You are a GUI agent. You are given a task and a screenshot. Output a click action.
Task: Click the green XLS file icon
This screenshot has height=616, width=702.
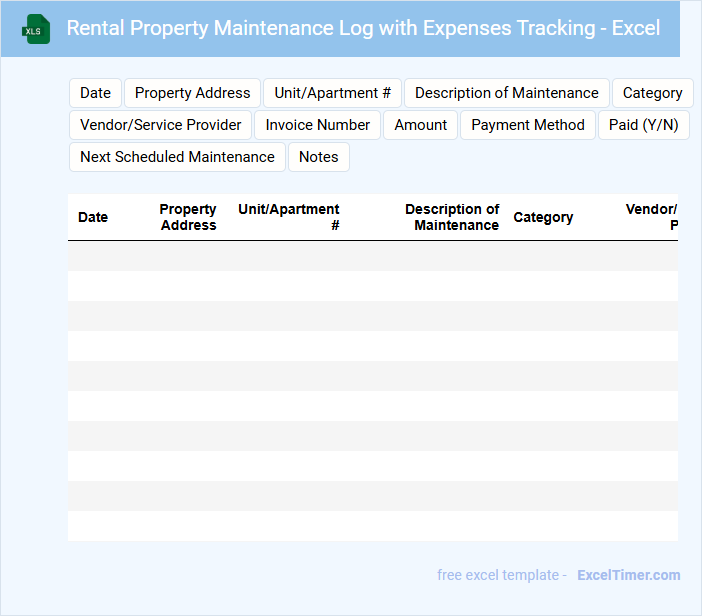coord(36,29)
